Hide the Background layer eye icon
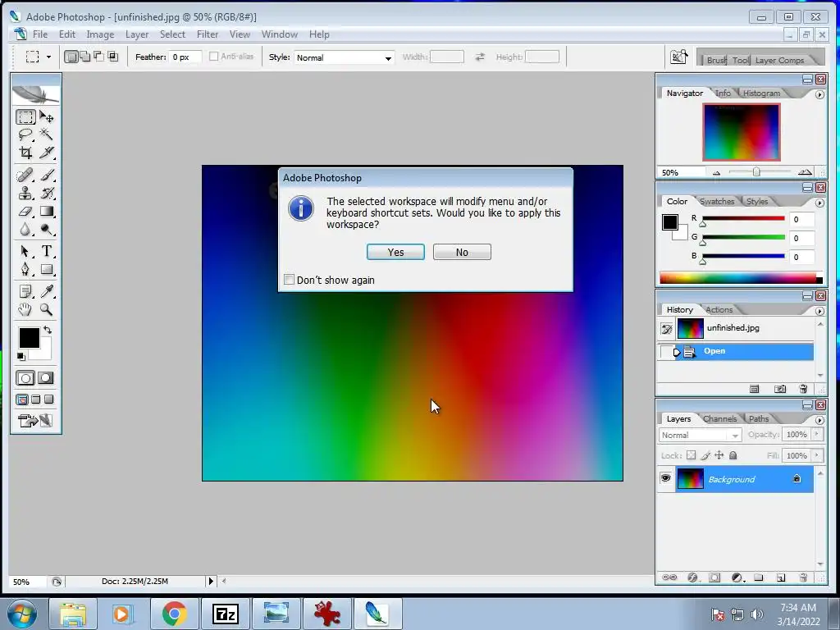The image size is (840, 630). [x=666, y=478]
